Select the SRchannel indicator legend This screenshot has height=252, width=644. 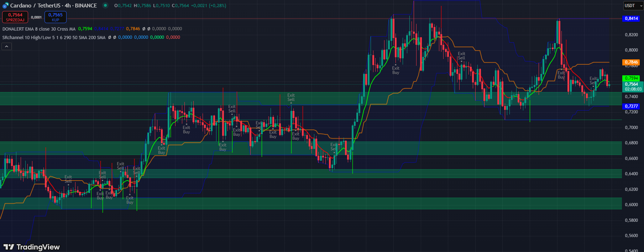click(x=54, y=37)
